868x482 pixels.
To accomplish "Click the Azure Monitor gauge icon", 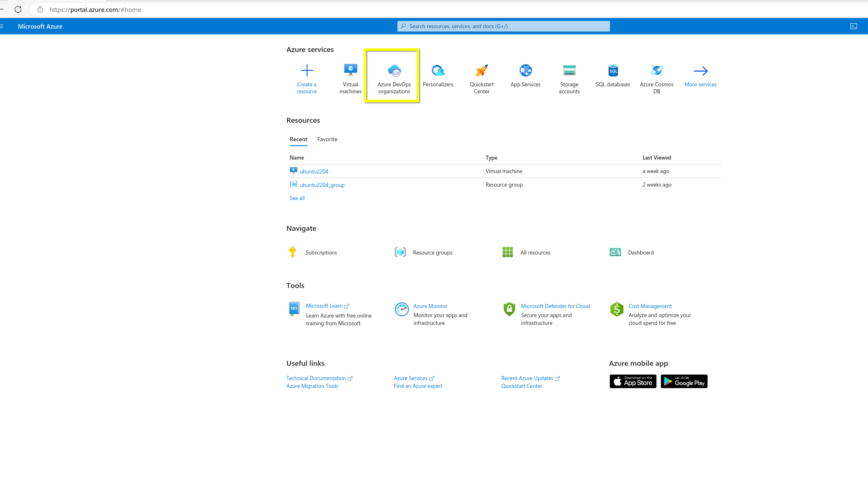I will (401, 309).
